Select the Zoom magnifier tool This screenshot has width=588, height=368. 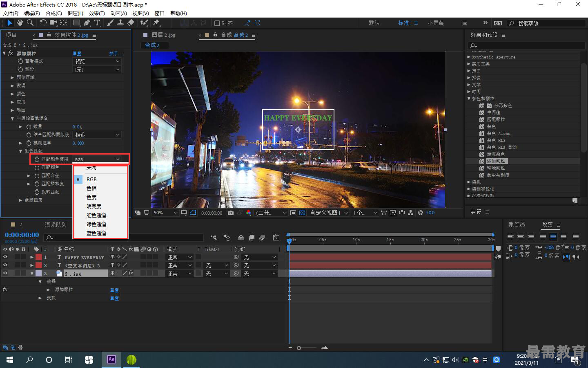tap(30, 23)
